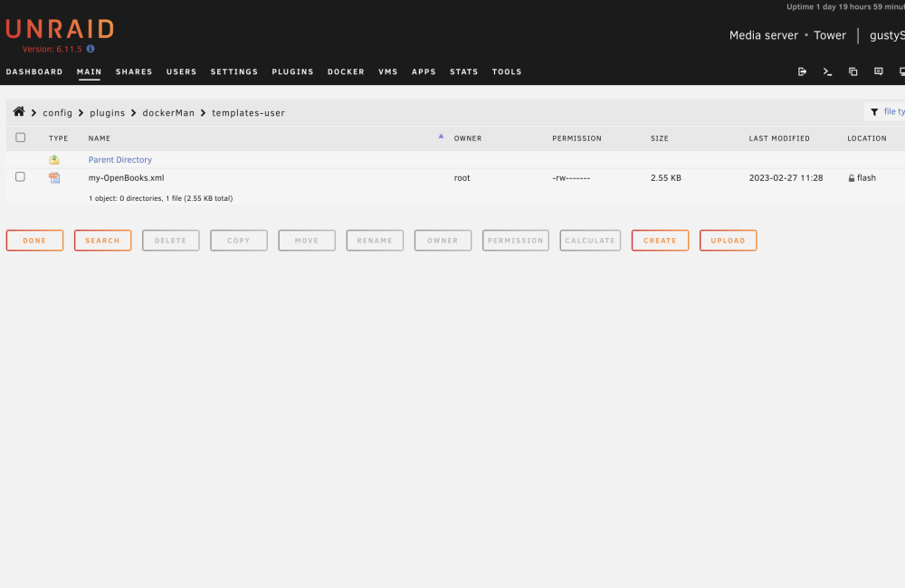Navigate to dockerMan in breadcrumb
This screenshot has width=905, height=588.
tap(168, 112)
